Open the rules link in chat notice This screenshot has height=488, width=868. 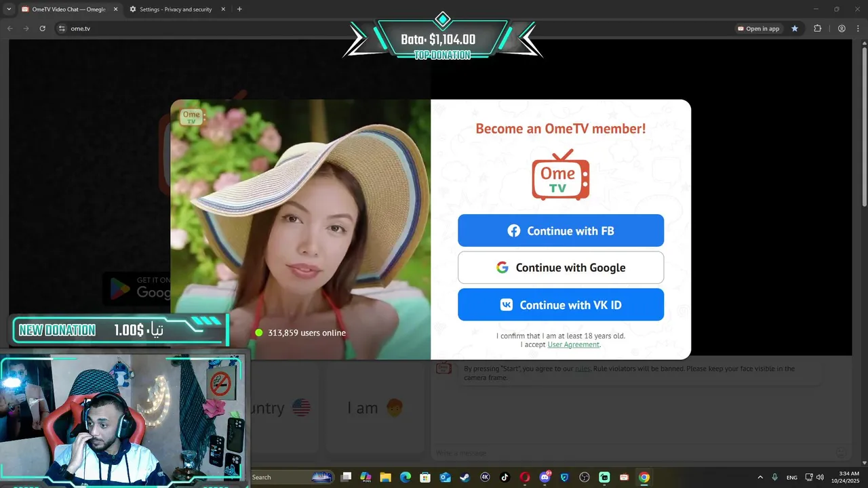(x=583, y=369)
